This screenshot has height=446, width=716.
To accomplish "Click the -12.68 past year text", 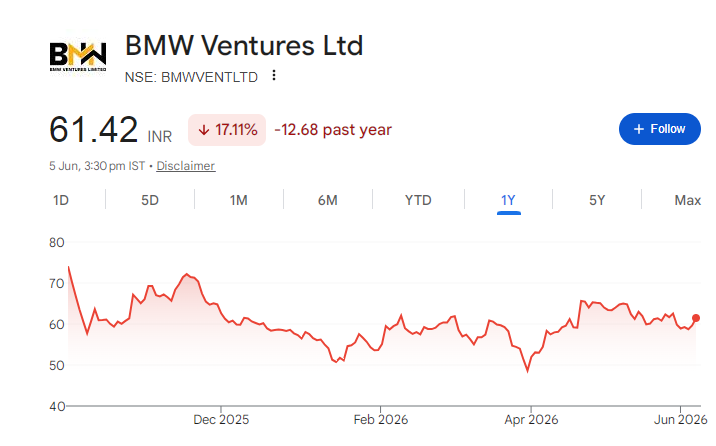I will click(333, 130).
